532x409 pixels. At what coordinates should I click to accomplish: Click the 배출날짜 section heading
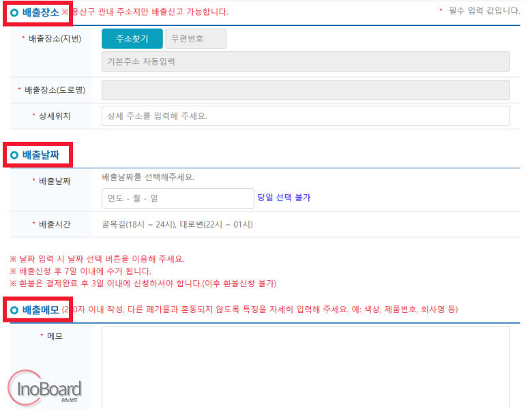[40, 155]
